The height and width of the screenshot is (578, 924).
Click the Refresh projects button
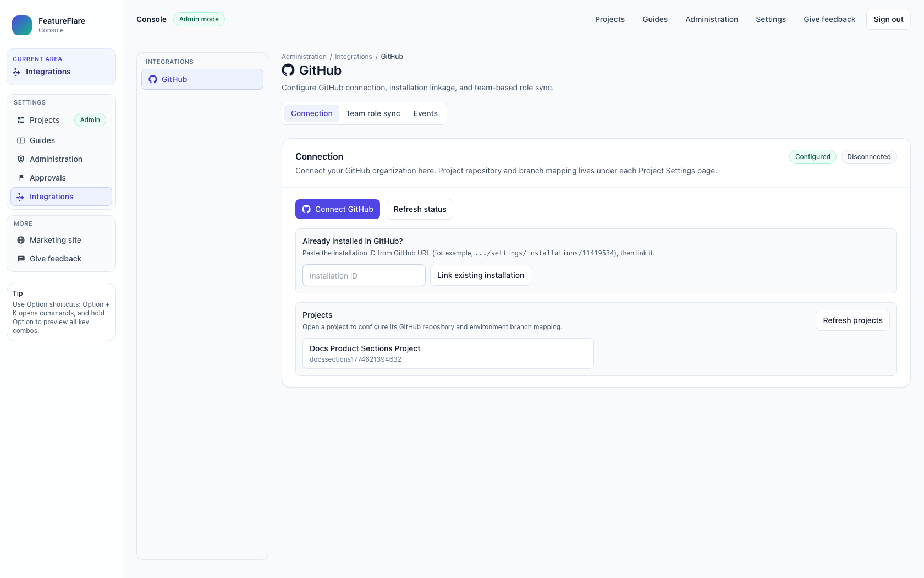pos(853,320)
